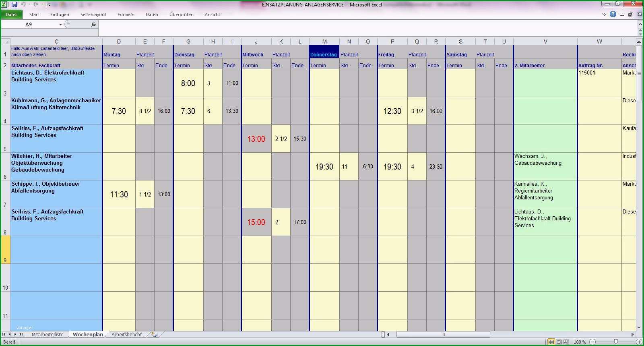Switch to Page Break Preview in status bar

tap(566, 342)
